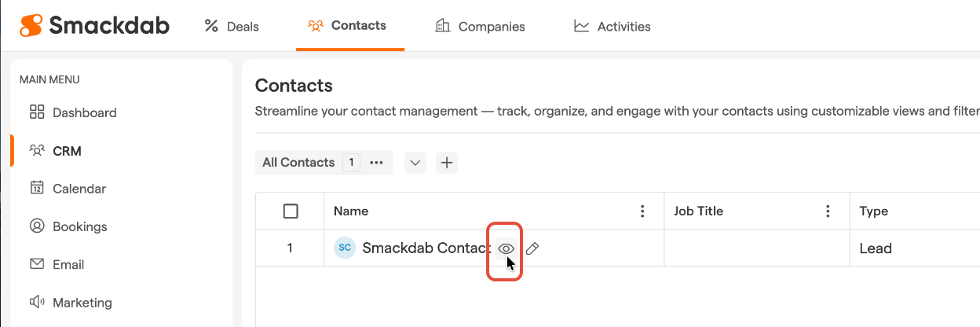Image resolution: width=980 pixels, height=327 pixels.
Task: Open the Job Title column options menu
Action: 828,211
